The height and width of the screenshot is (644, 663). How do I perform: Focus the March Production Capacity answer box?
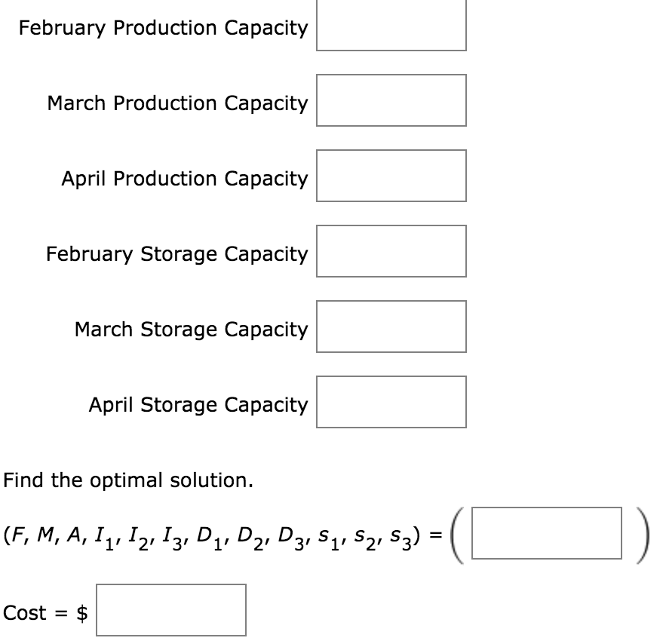coord(390,99)
